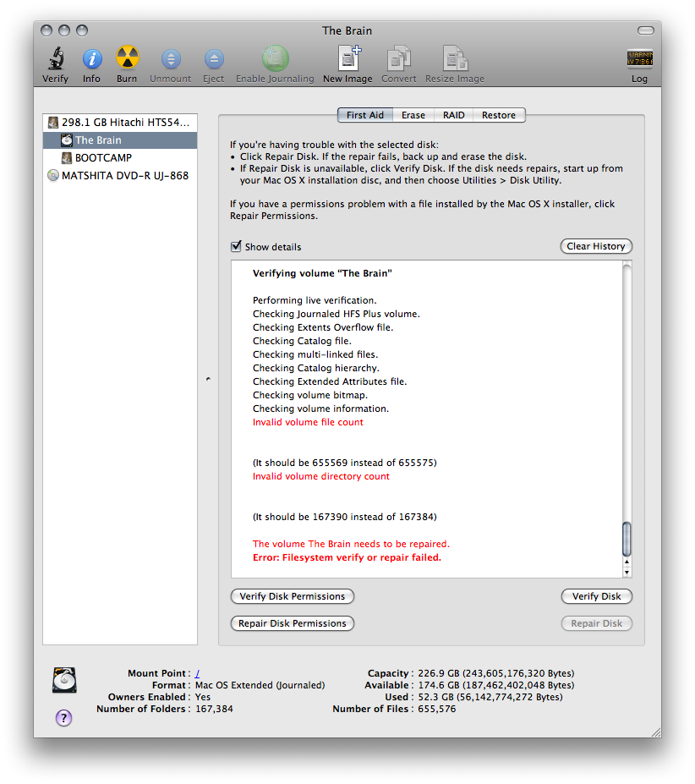Screen dimensions: 695x784
Task: Click the window resize corner grip
Action: point(655,732)
